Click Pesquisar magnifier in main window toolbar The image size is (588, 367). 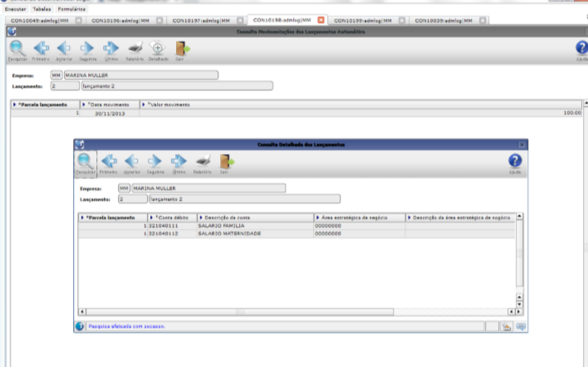pyautogui.click(x=17, y=51)
